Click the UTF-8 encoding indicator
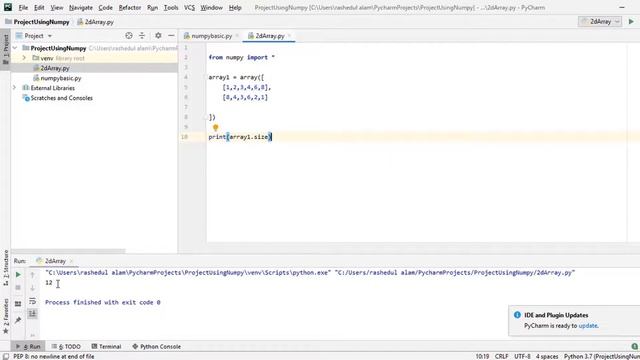 point(522,356)
